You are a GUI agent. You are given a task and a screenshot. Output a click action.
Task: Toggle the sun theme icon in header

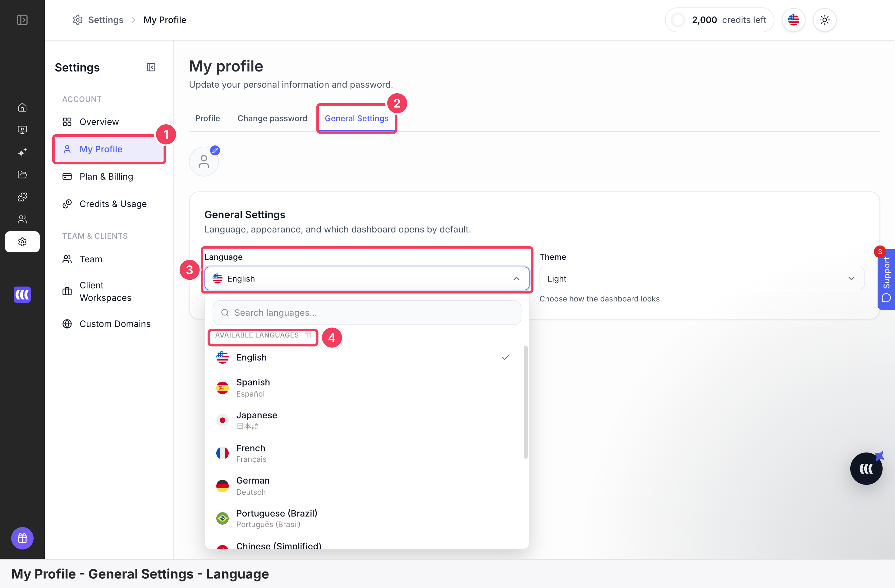click(825, 20)
